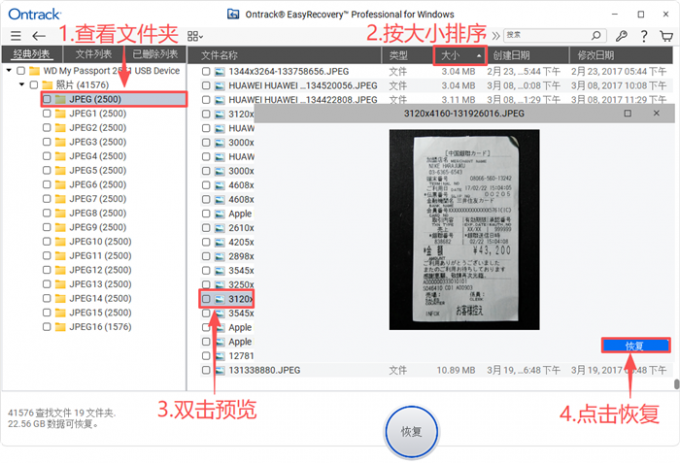Click the JPEG13 (2500) folder icon
This screenshot has height=463, width=680.
pyautogui.click(x=61, y=284)
